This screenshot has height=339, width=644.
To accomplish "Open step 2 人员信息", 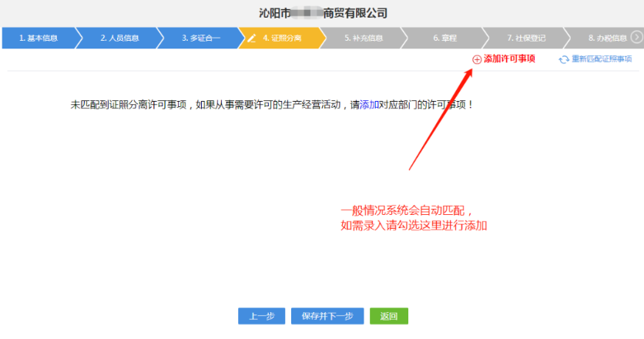I will point(119,38).
